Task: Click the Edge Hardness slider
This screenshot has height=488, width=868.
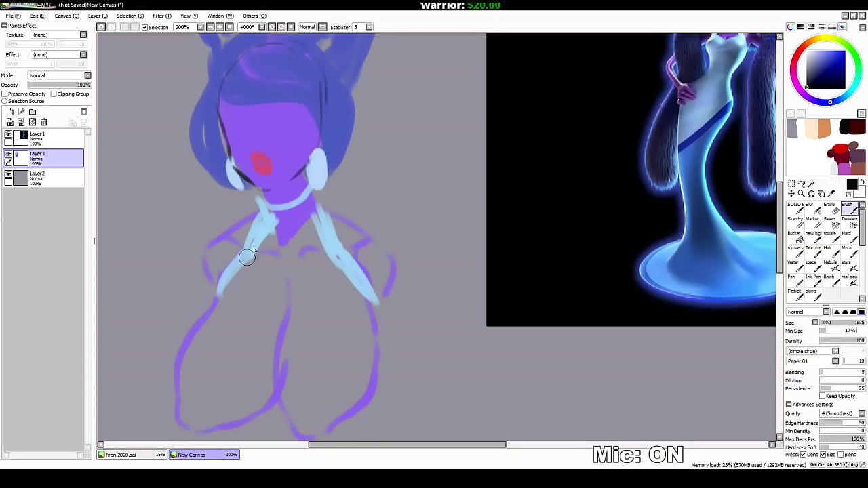Action: (x=842, y=423)
